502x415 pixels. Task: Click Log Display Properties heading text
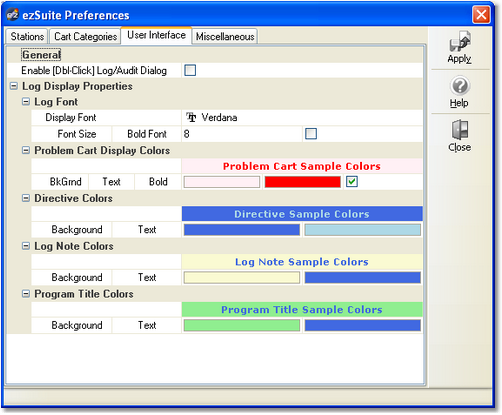tap(77, 86)
